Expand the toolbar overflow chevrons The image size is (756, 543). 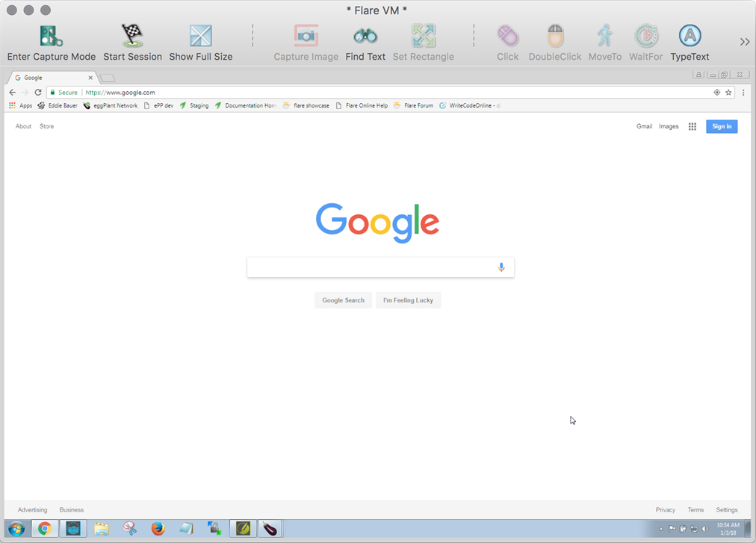click(x=745, y=42)
